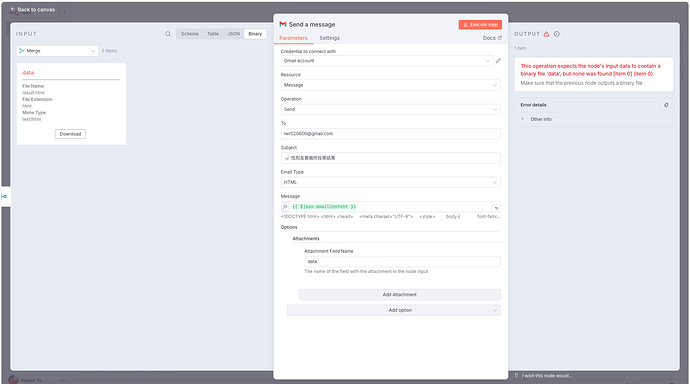Image resolution: width=690 pixels, height=384 pixels.
Task: Switch input view to Table
Action: (213, 34)
